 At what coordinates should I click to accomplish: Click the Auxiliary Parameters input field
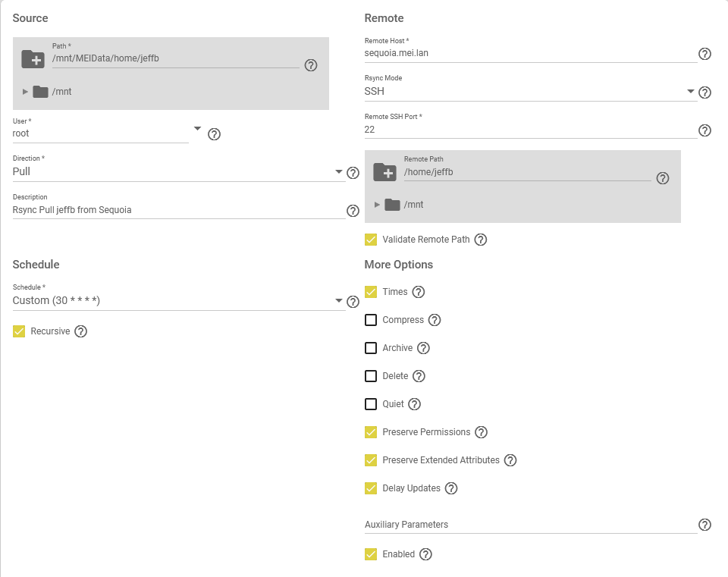pos(529,525)
